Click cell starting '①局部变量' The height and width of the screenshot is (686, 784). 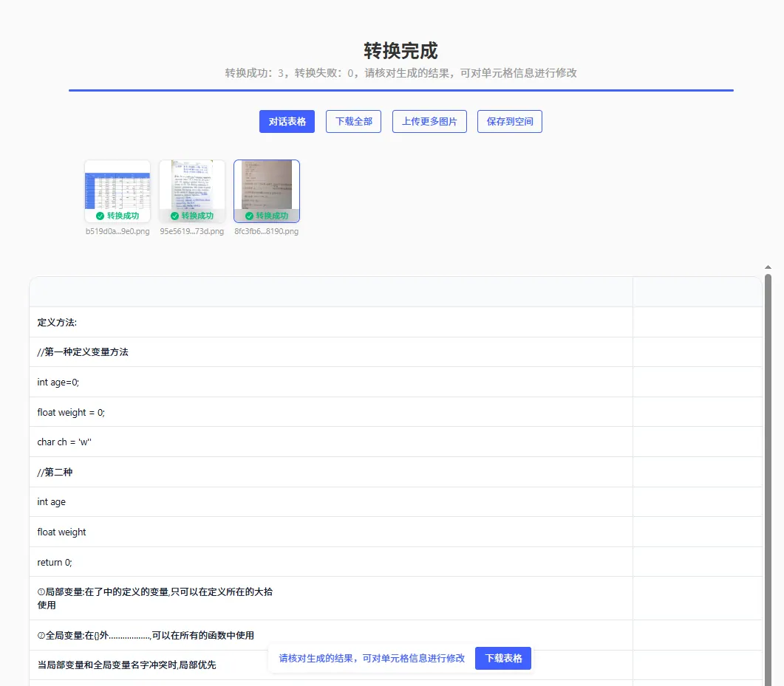click(331, 599)
